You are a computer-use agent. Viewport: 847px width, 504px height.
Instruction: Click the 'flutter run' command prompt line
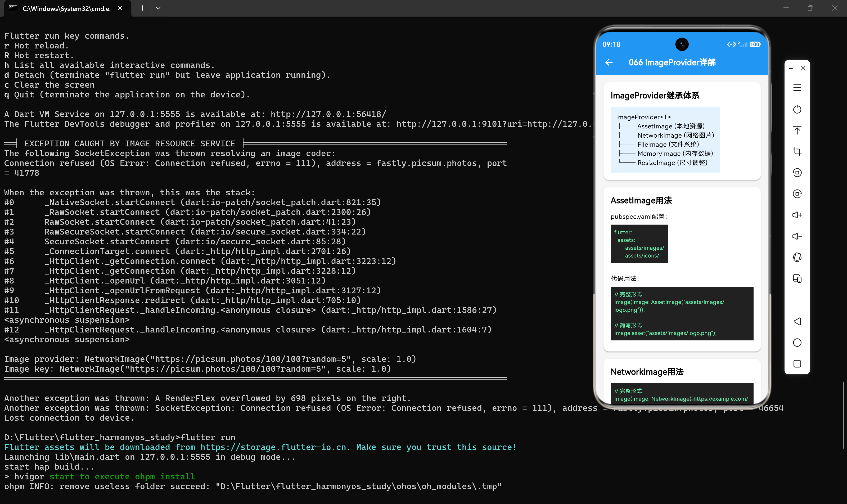[120, 438]
